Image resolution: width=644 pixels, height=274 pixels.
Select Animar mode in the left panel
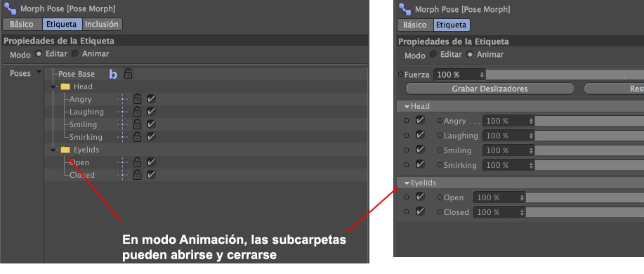pos(74,54)
